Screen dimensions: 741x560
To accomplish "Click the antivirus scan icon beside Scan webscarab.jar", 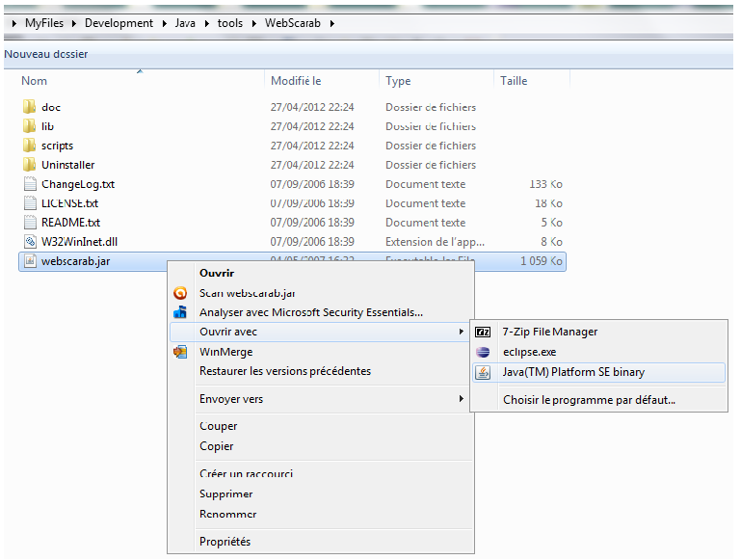I will tap(180, 293).
